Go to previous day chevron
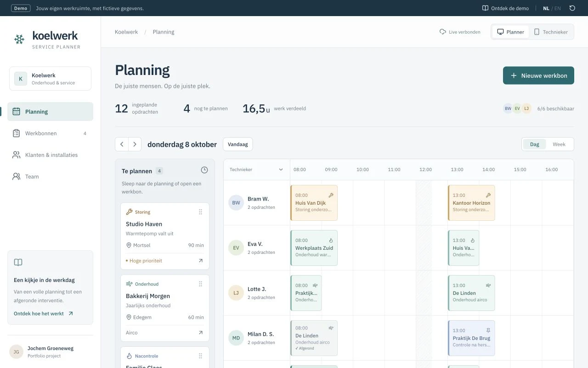Screen dimensions: 588x368 (x=122, y=144)
